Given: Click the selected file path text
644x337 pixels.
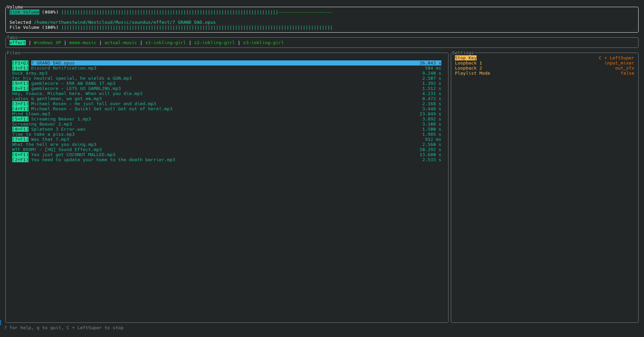Looking at the screenshot, I should tap(125, 22).
